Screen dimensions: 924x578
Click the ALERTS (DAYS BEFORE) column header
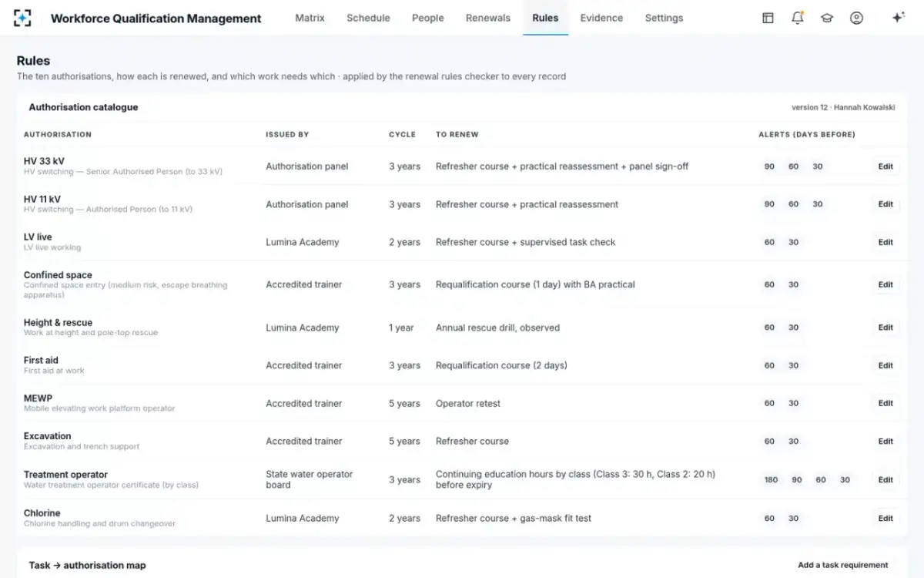(807, 134)
